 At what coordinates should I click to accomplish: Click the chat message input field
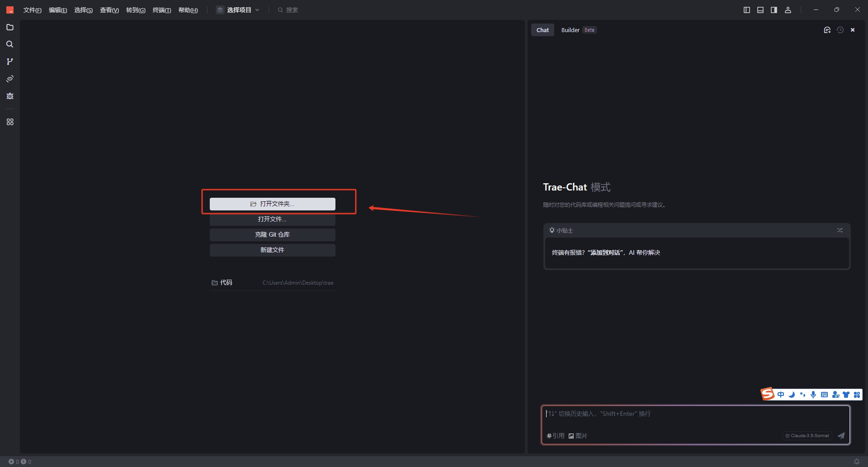click(695, 414)
